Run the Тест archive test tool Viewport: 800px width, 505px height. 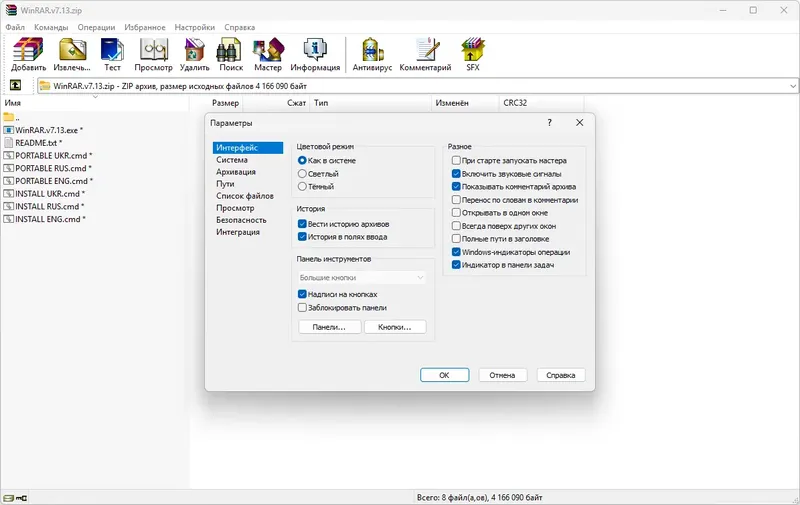112,49
